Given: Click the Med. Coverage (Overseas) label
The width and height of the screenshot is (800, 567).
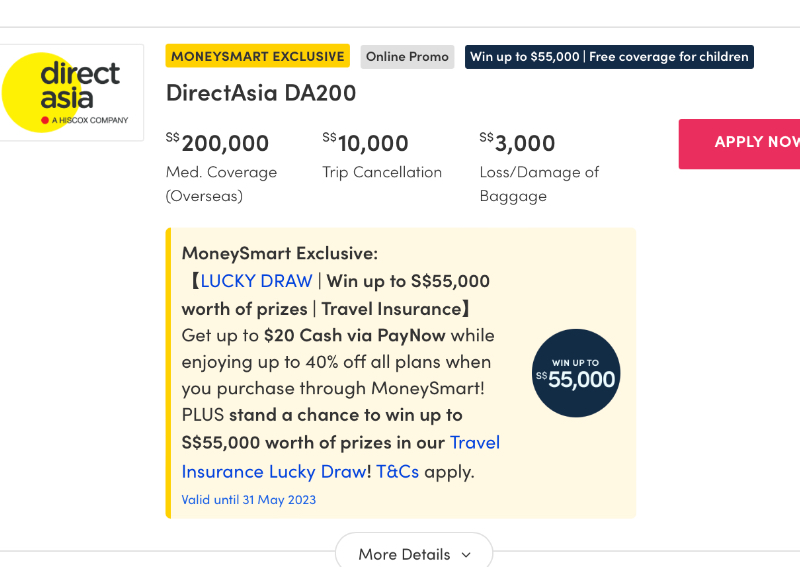Looking at the screenshot, I should pyautogui.click(x=221, y=184).
